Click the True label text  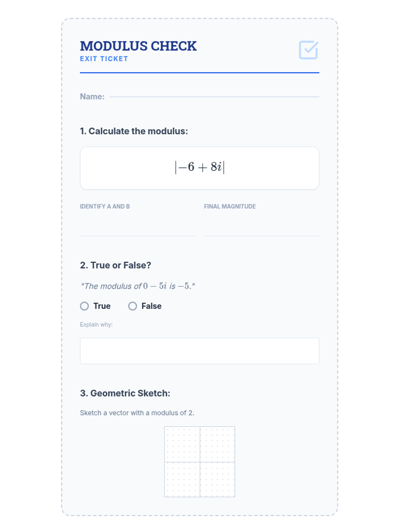102,306
